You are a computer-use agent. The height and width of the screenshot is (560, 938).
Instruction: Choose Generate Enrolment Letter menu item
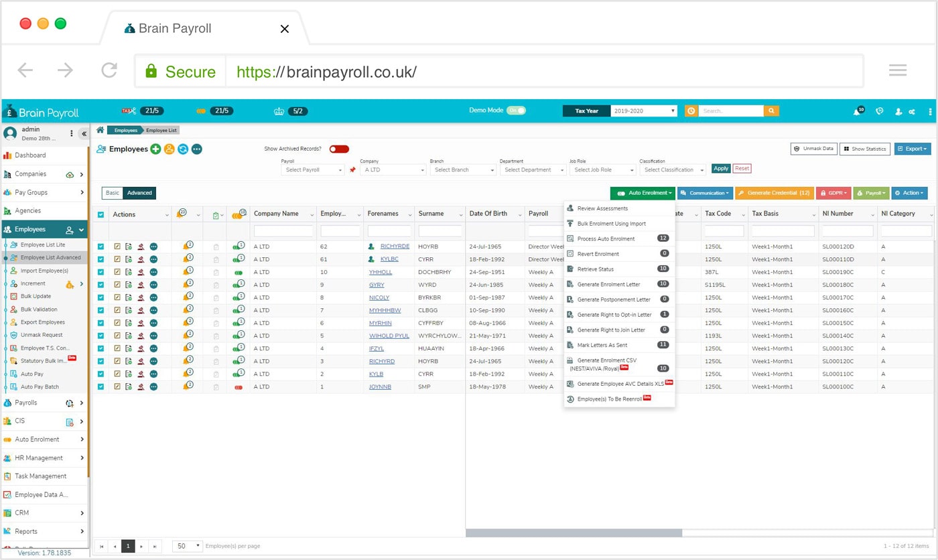[x=619, y=284]
